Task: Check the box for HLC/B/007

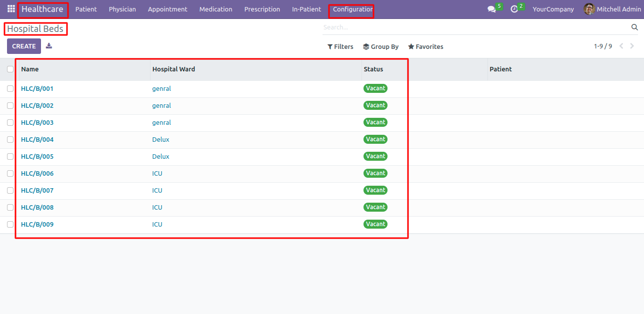Action: (x=10, y=191)
